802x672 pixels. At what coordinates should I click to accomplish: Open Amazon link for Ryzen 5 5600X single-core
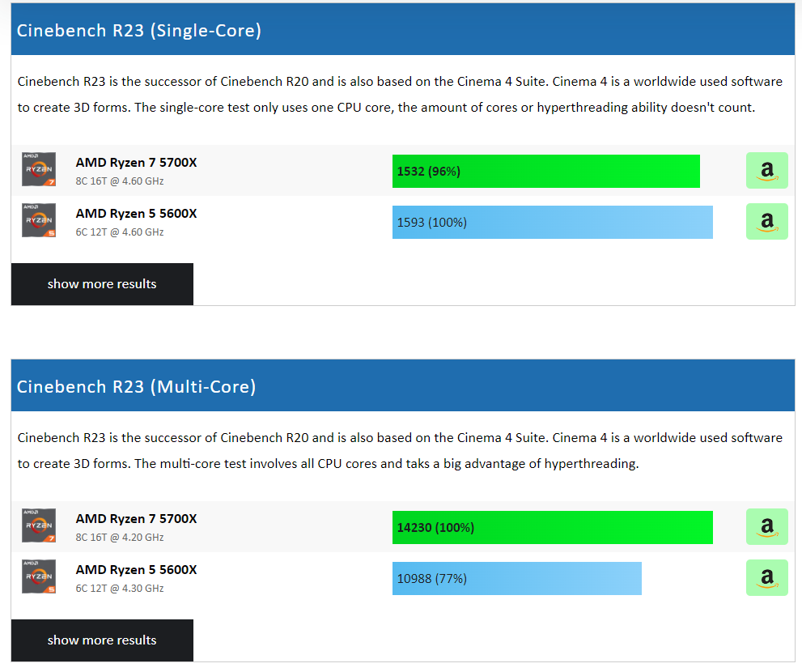pos(766,222)
